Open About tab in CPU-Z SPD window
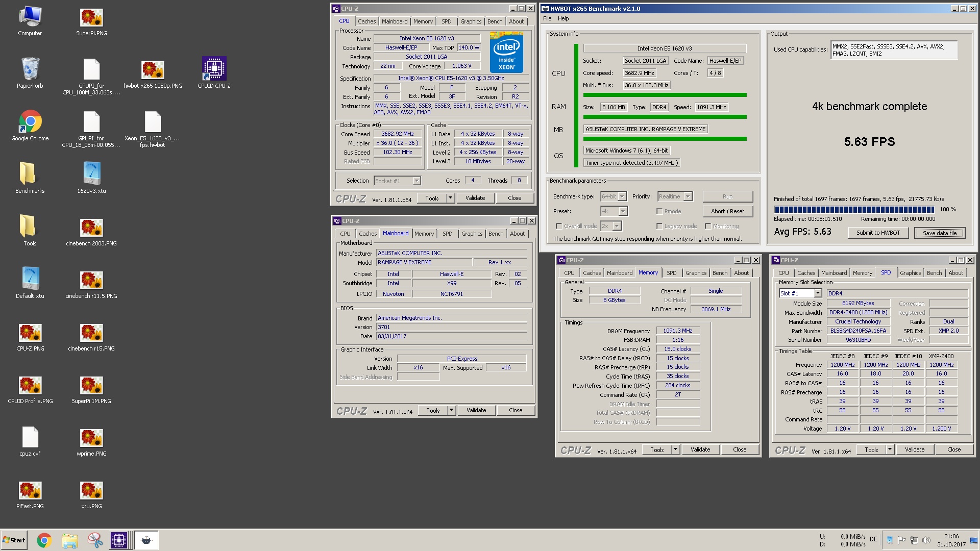 pyautogui.click(x=955, y=273)
